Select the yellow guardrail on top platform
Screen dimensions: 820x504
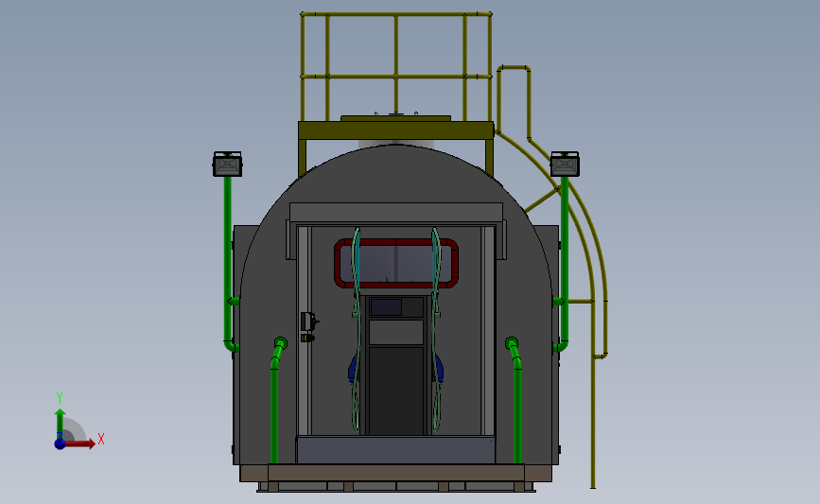coord(396,65)
